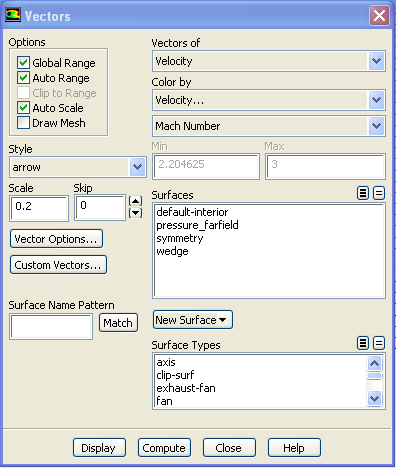Click the Skip input field
The height and width of the screenshot is (468, 396).
[x=100, y=208]
